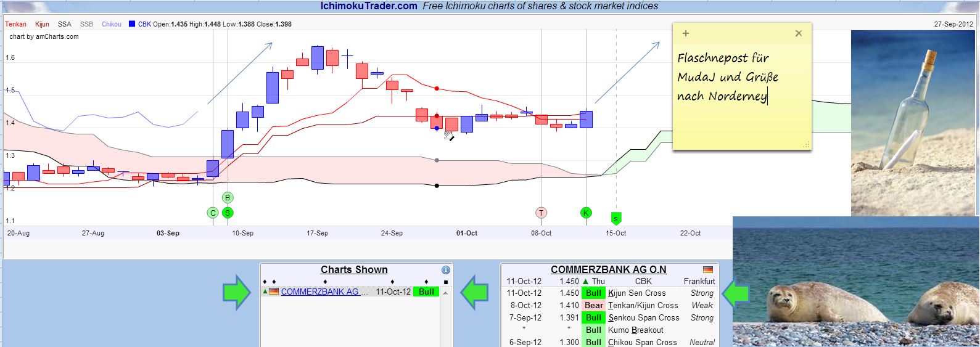Click the green up-triangle beside Thu
980x347 pixels.
coord(586,281)
